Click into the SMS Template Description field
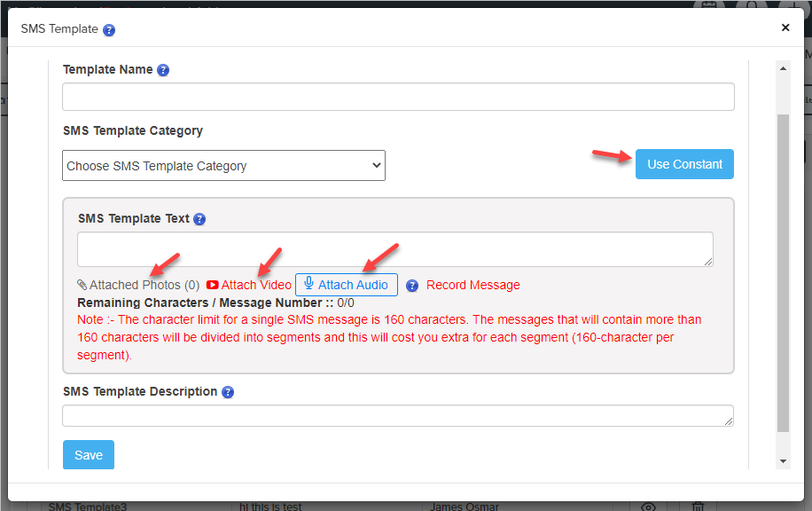The image size is (812, 511). (x=397, y=416)
